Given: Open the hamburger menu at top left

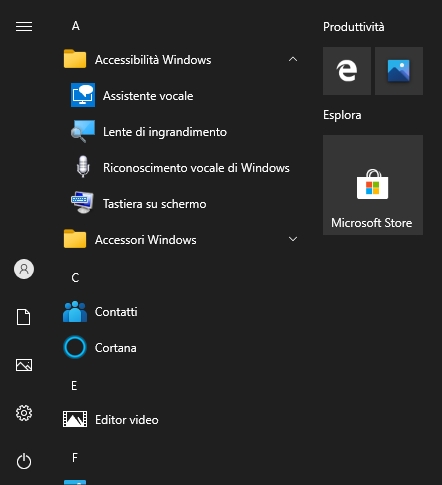Looking at the screenshot, I should coord(24,26).
